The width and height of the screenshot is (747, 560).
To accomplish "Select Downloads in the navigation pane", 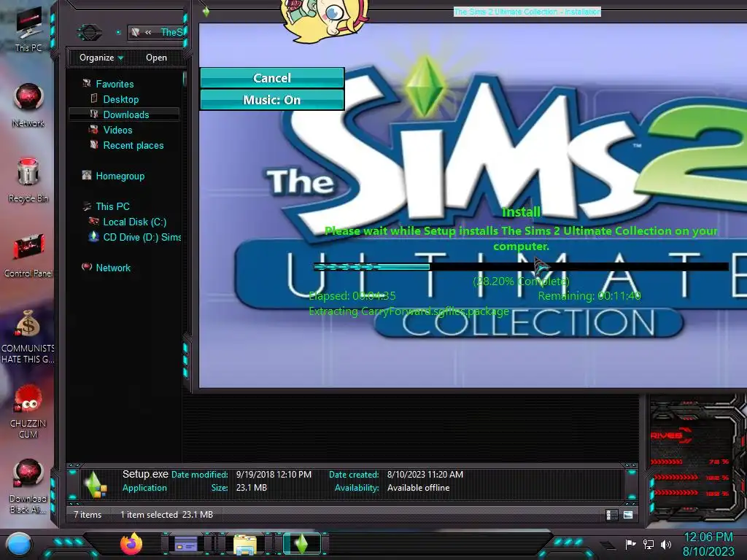I will (124, 114).
